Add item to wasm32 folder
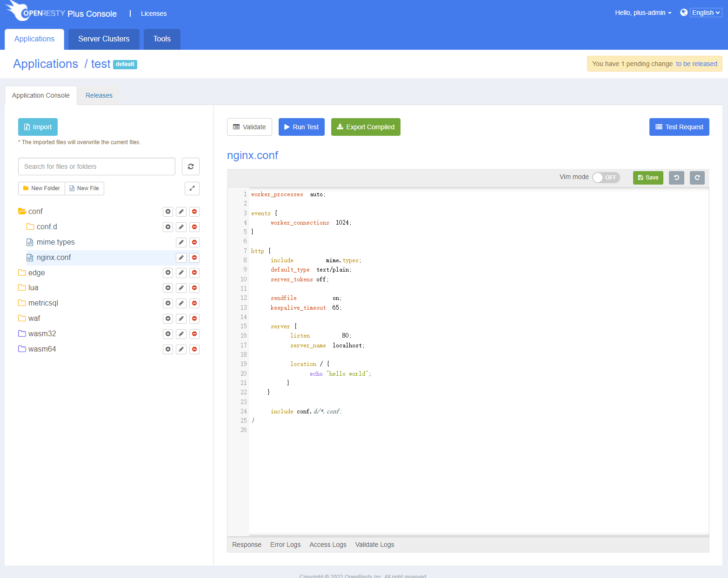The width and height of the screenshot is (728, 578). click(x=168, y=334)
